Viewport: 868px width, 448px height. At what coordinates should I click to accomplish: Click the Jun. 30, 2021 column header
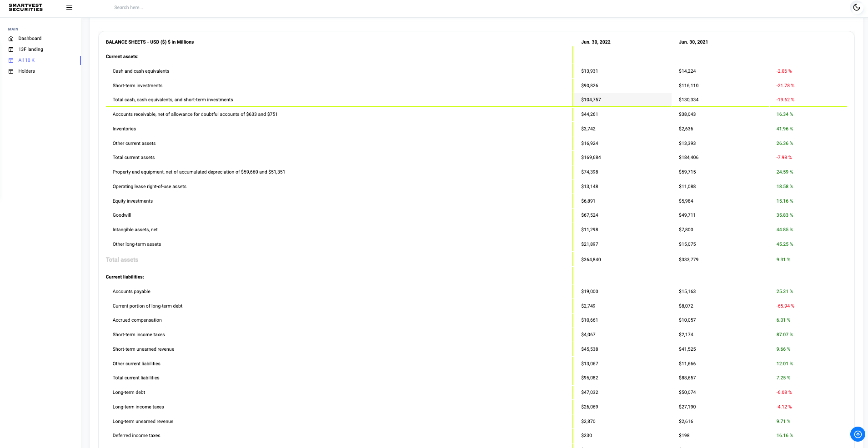[693, 42]
